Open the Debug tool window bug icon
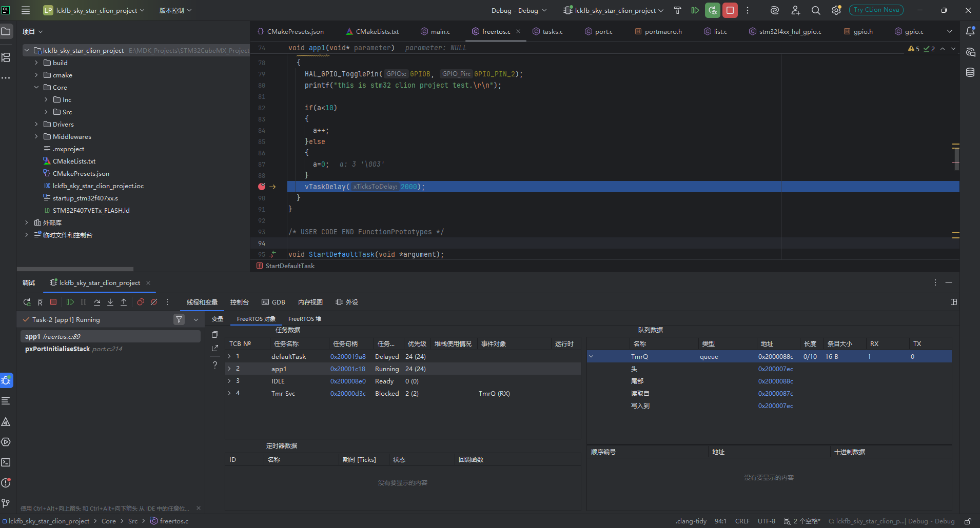 tap(6, 380)
